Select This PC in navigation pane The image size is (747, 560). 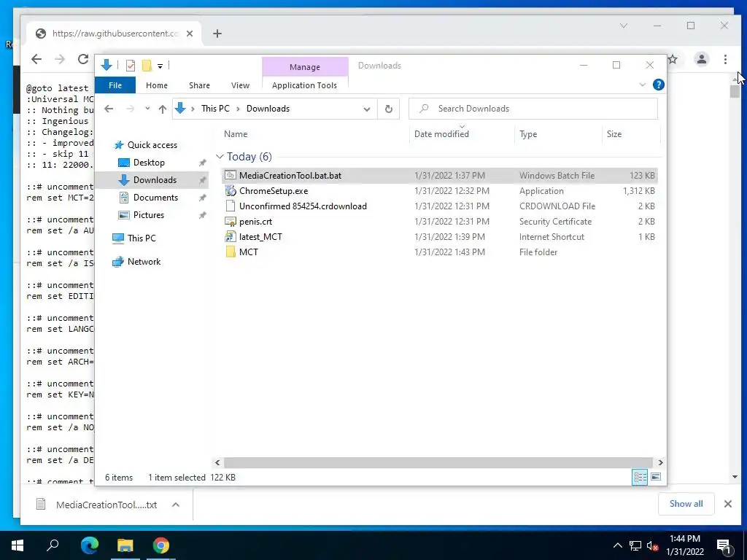click(142, 238)
